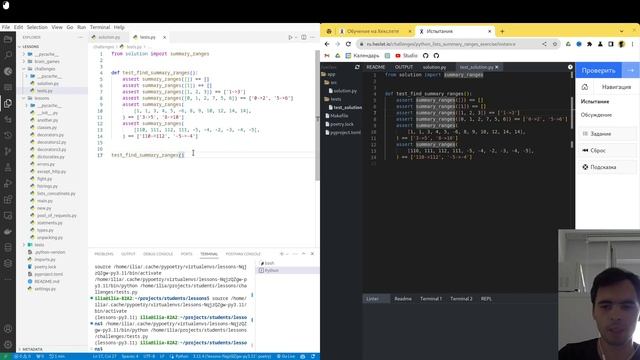Open solution.py in challenges folder
The width and height of the screenshot is (640, 360).
(47, 83)
